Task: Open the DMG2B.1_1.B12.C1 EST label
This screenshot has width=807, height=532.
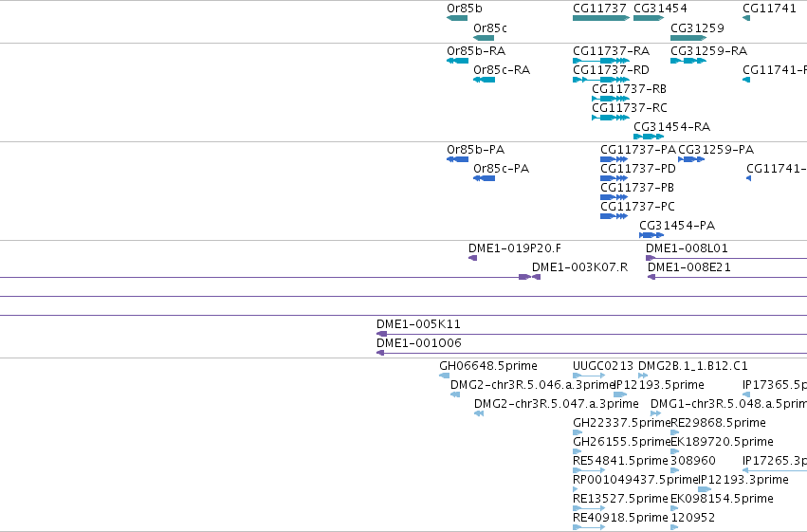Action: tap(693, 366)
